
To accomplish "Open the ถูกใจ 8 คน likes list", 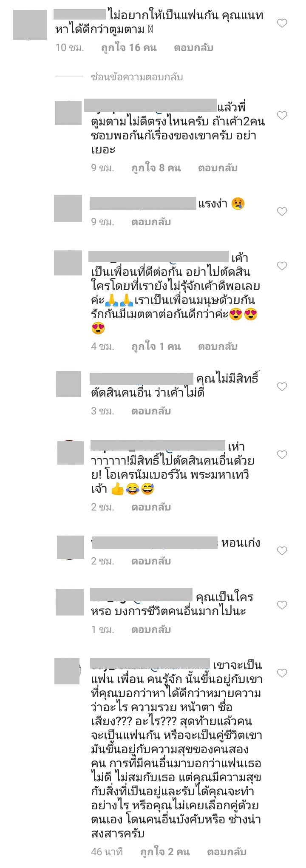I will point(156,168).
